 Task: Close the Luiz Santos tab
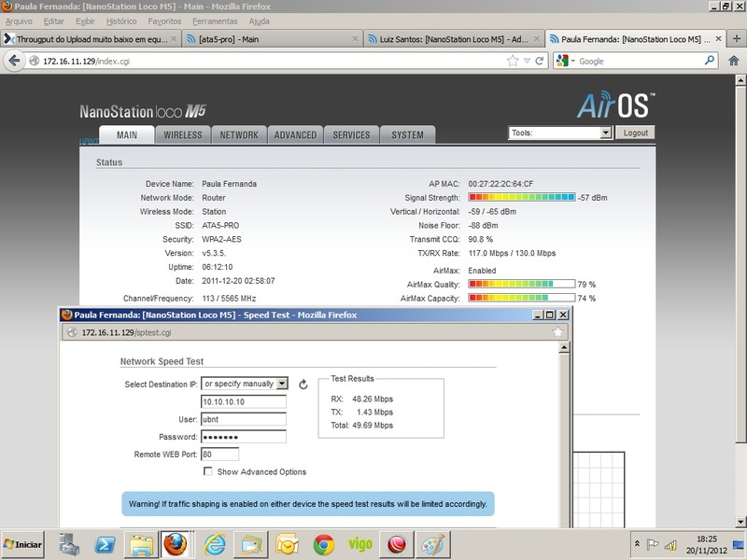click(x=537, y=39)
